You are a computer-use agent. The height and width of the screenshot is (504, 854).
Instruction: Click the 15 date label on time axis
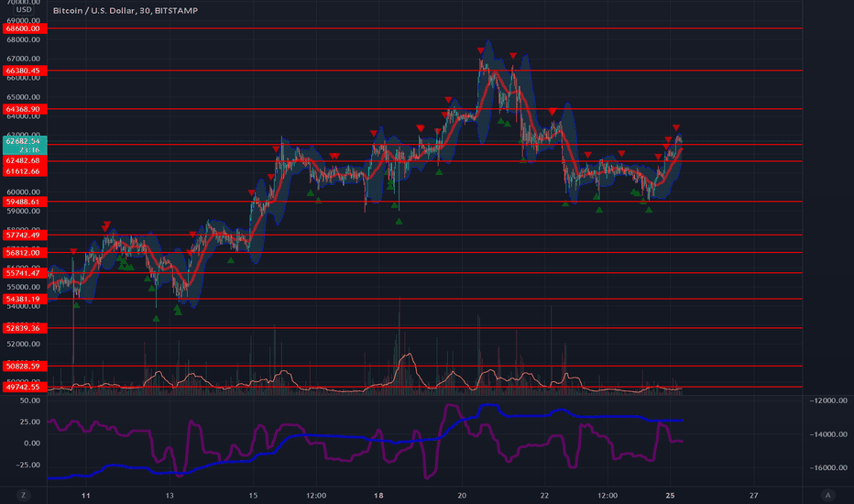[253, 495]
